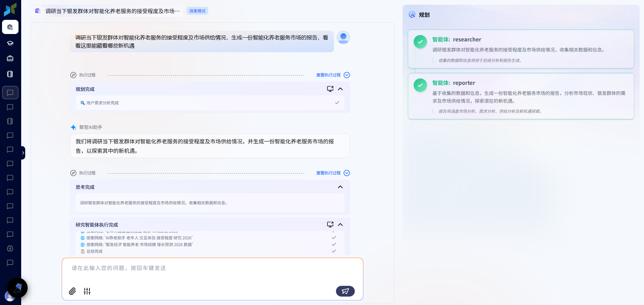Click the first 查看执行过程 link
This screenshot has height=305, width=644.
328,75
